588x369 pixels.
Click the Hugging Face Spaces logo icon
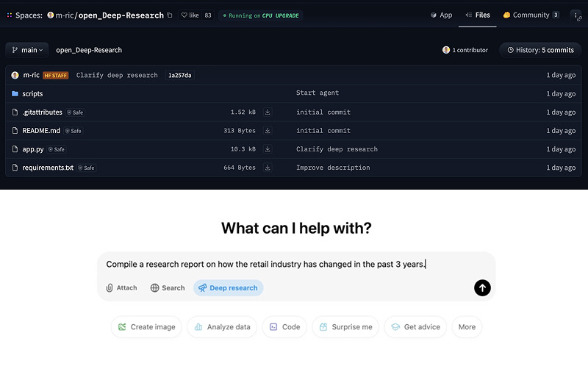point(10,15)
